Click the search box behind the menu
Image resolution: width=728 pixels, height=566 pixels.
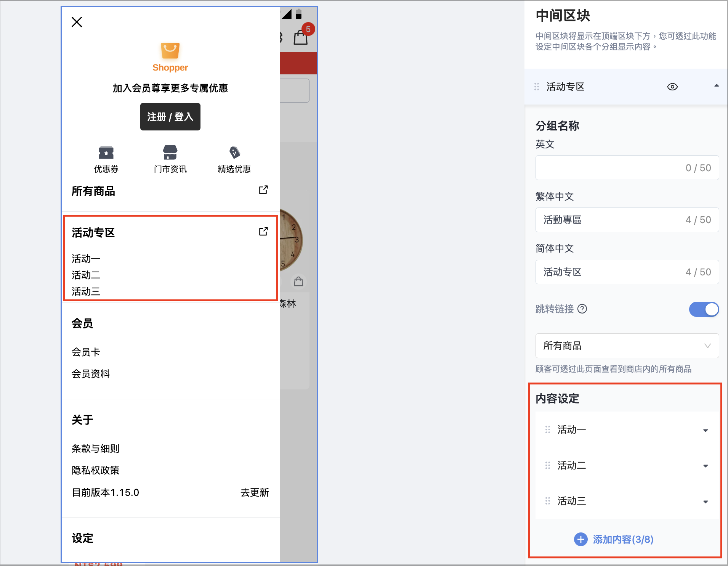pyautogui.click(x=295, y=90)
